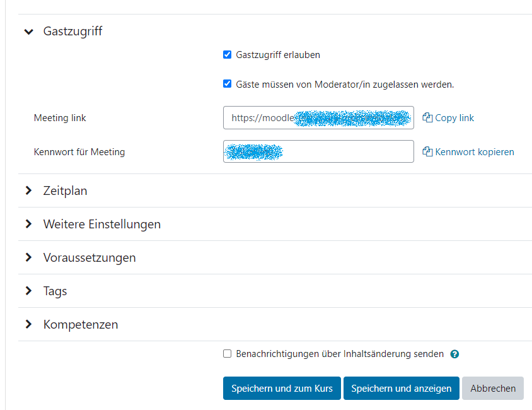The image size is (532, 410).
Task: Enable Benachrichtigungen über Inhaltsänderung senden checkbox
Action: [x=228, y=354]
